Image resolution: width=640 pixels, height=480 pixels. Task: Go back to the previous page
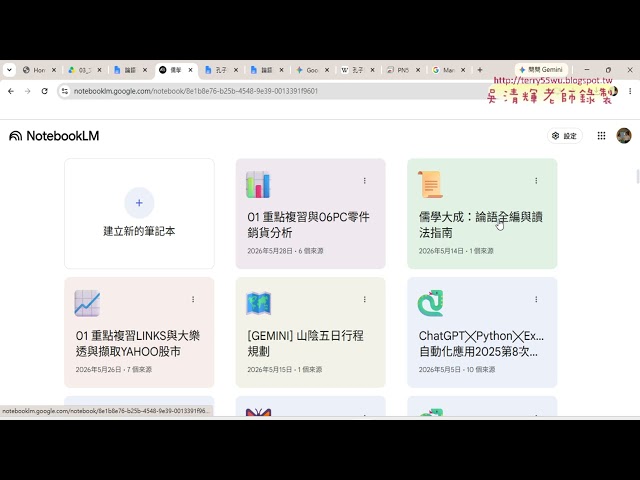click(x=11, y=91)
